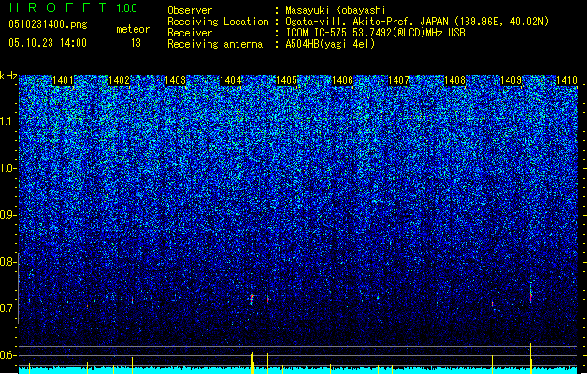
Task: Click the 'Receiving Location' field label
Action: point(218,22)
